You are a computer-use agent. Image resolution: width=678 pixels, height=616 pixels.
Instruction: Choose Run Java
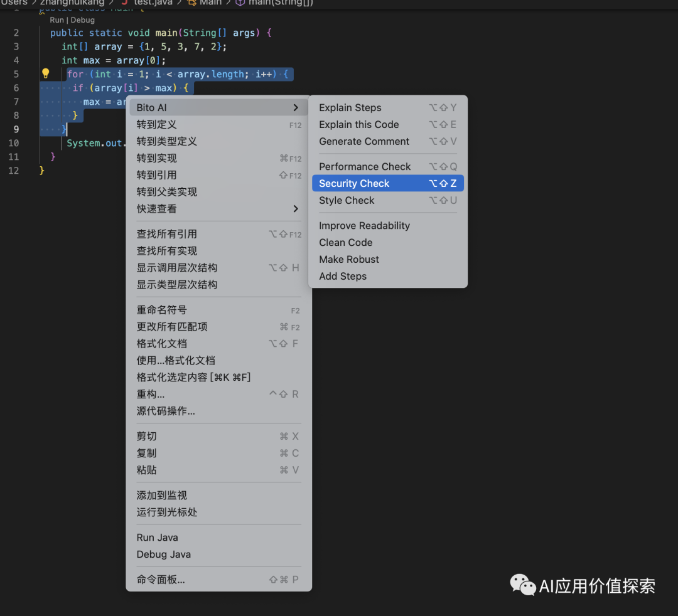coord(218,538)
